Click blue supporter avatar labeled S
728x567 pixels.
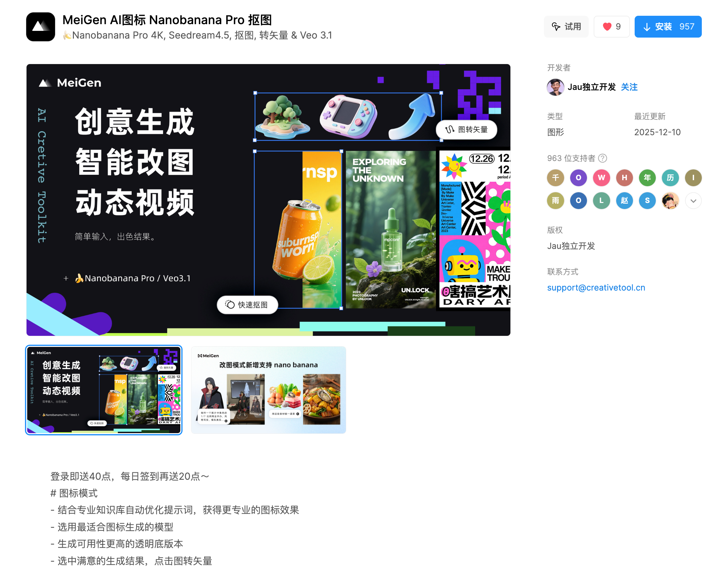click(647, 201)
